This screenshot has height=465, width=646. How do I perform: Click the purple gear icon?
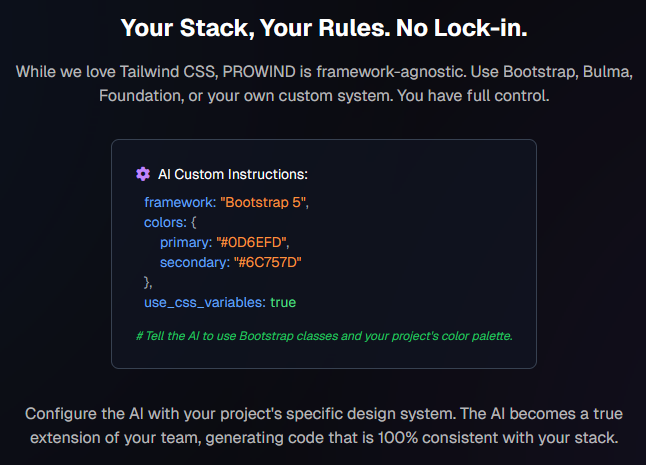point(143,174)
